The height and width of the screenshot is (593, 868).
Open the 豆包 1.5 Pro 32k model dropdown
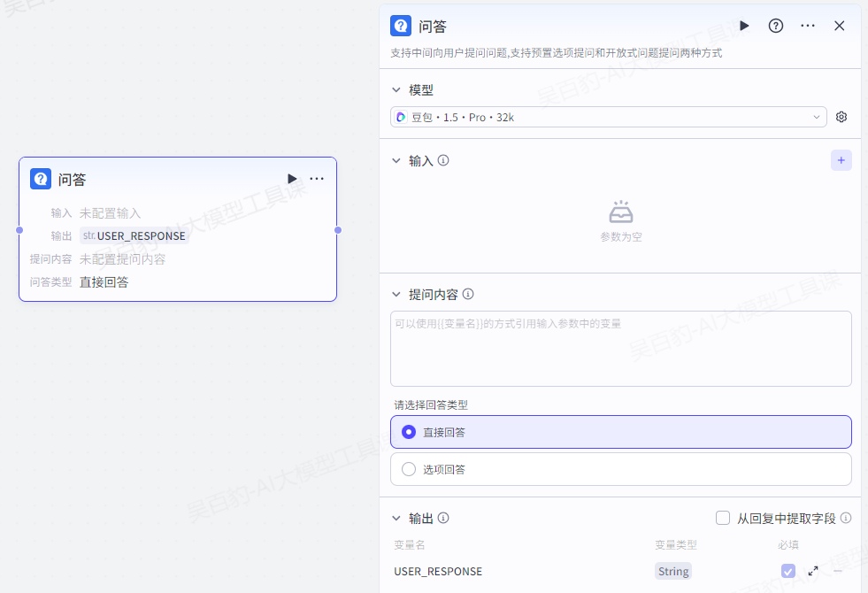coord(608,117)
